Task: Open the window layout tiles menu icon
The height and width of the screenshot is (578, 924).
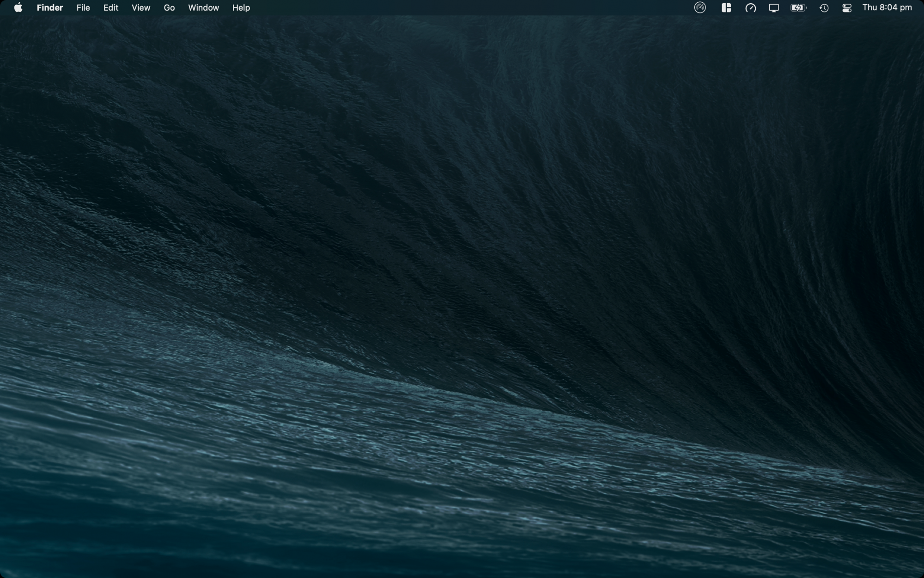Action: (x=726, y=8)
